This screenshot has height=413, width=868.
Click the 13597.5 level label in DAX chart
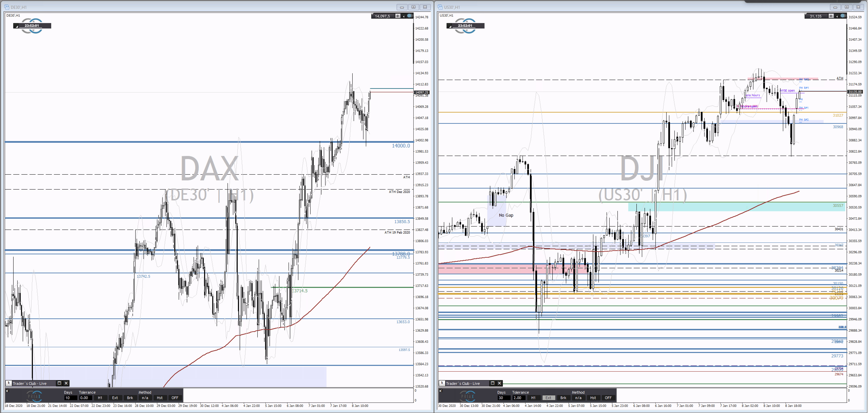[404, 350]
